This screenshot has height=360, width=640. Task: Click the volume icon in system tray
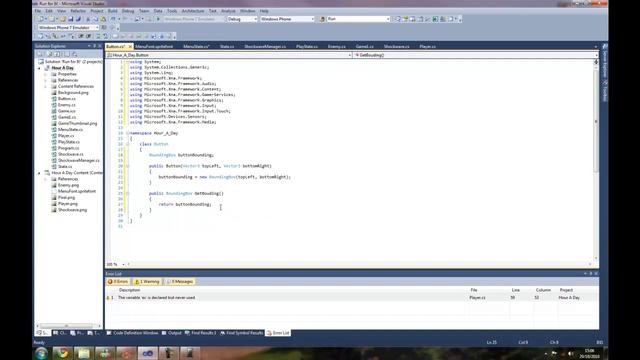pyautogui.click(x=571, y=353)
